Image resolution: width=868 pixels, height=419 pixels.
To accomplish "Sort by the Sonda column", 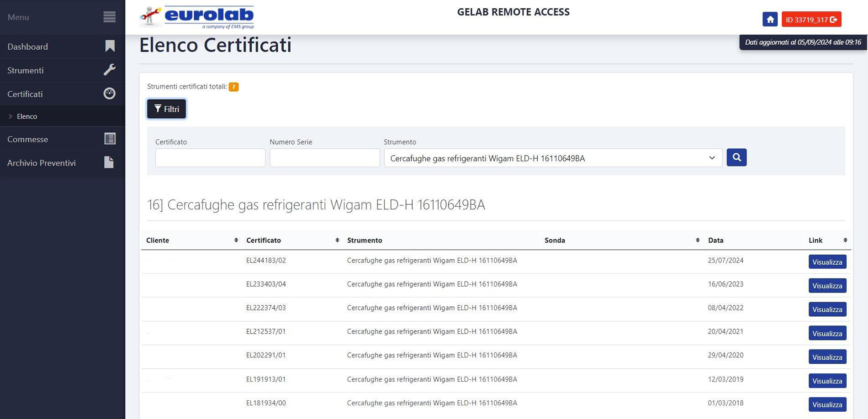I will (621, 240).
